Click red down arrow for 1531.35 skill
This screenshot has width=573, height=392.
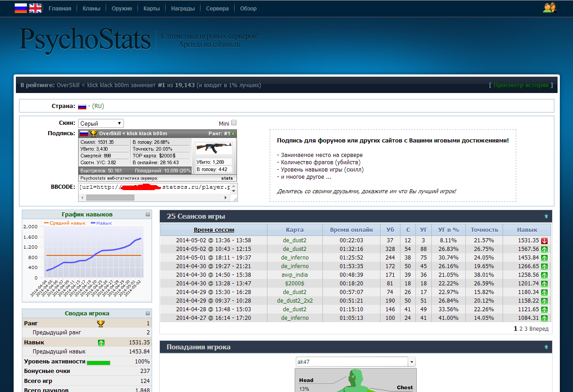pyautogui.click(x=544, y=240)
